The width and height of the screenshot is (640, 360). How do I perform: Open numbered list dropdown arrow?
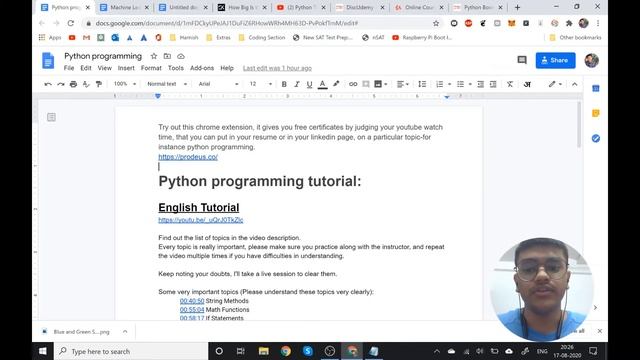point(449,84)
